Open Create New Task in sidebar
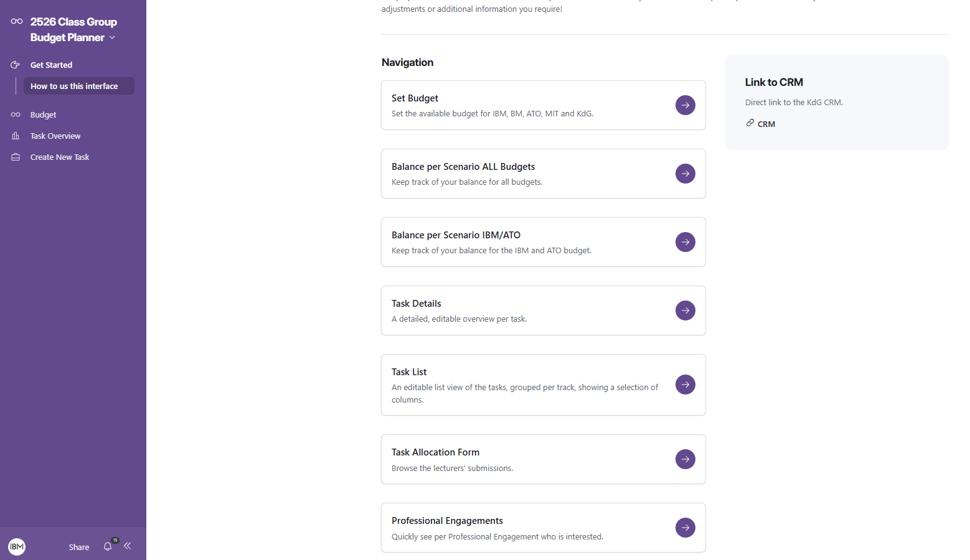 pyautogui.click(x=60, y=157)
